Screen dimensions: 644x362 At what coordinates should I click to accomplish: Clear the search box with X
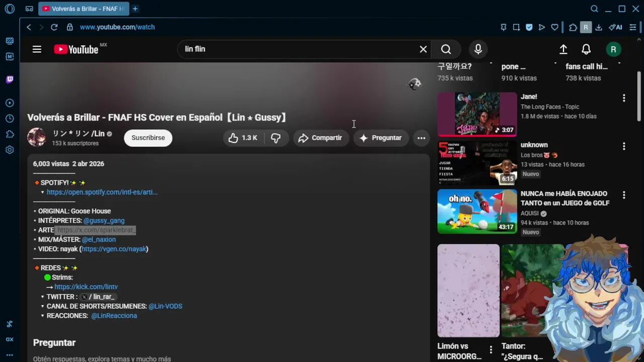pos(423,49)
